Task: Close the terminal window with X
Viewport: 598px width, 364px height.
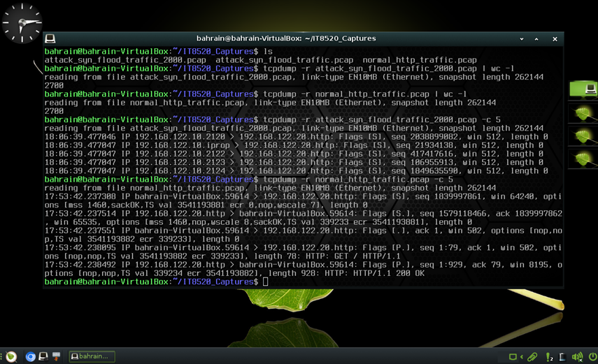Action: click(555, 39)
